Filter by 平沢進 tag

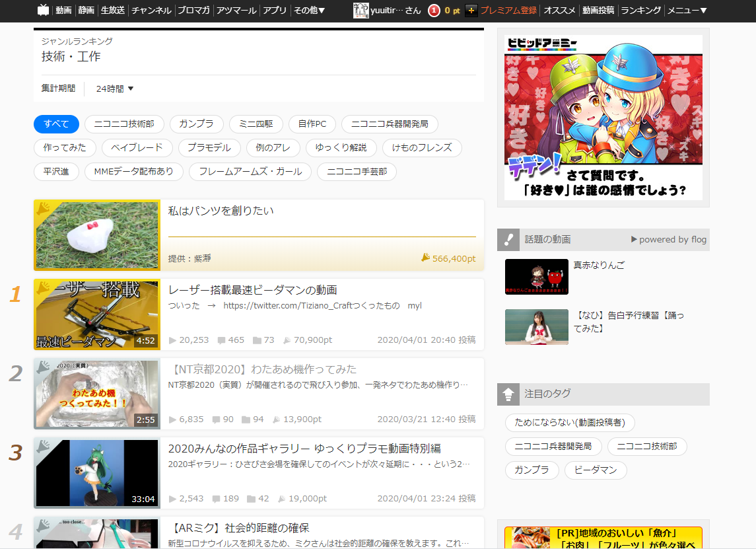click(x=56, y=172)
